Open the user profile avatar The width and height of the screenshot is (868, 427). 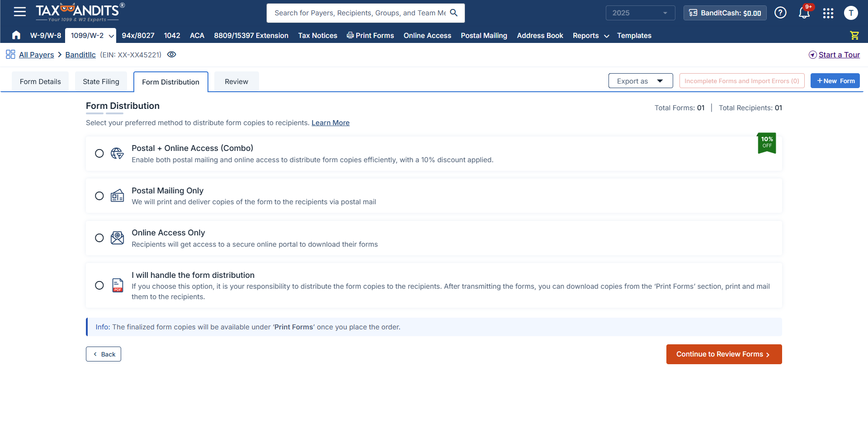coord(851,13)
